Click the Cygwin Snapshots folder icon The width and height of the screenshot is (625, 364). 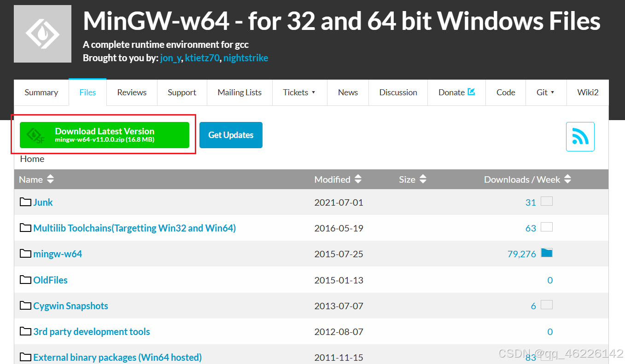tap(25, 306)
